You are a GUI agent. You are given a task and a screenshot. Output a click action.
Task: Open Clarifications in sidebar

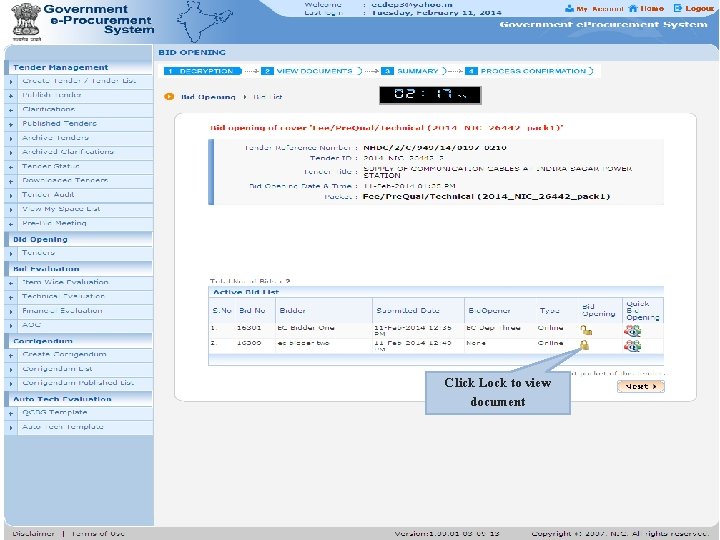pos(48,109)
